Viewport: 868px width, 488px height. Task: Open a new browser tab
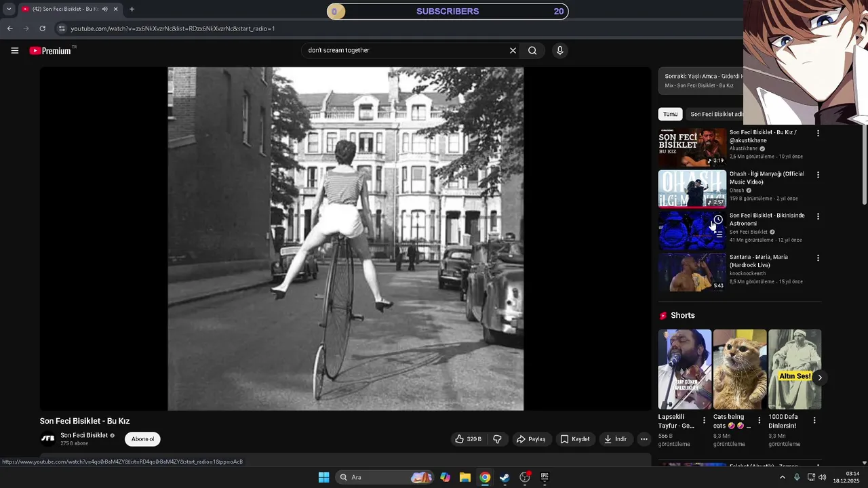click(x=132, y=9)
